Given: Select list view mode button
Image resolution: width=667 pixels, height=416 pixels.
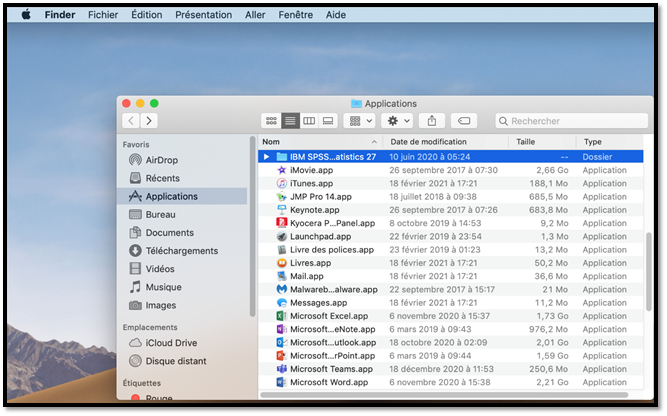Looking at the screenshot, I should pos(290,121).
